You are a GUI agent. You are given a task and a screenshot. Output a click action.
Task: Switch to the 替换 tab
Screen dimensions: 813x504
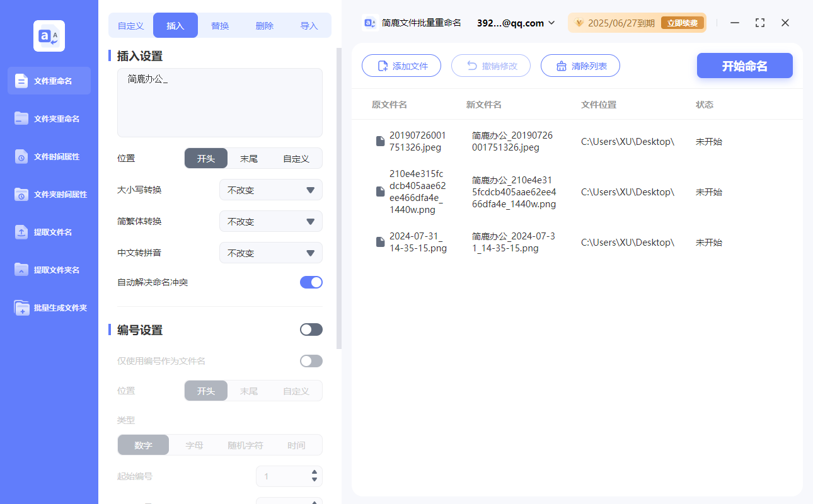tap(219, 25)
